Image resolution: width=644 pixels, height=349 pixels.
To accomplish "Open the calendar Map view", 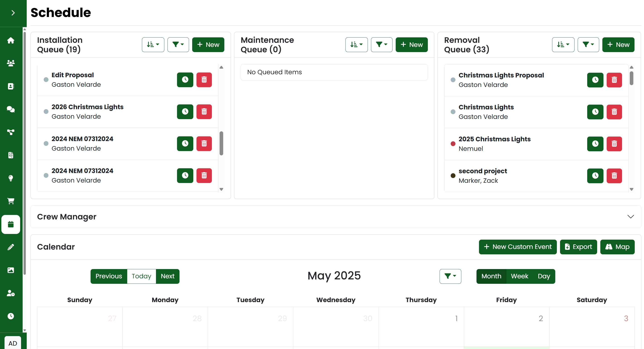I will (617, 247).
